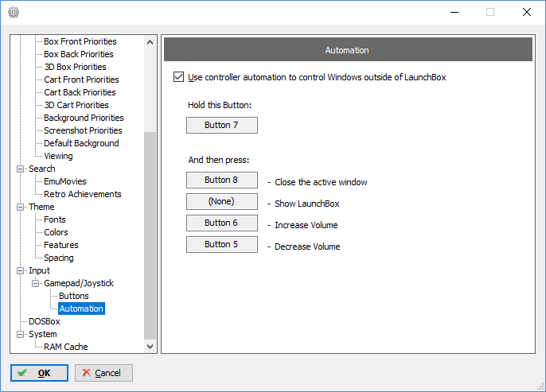Click the 'Show LaunchBox' label
This screenshot has width=546, height=392.
tap(306, 204)
